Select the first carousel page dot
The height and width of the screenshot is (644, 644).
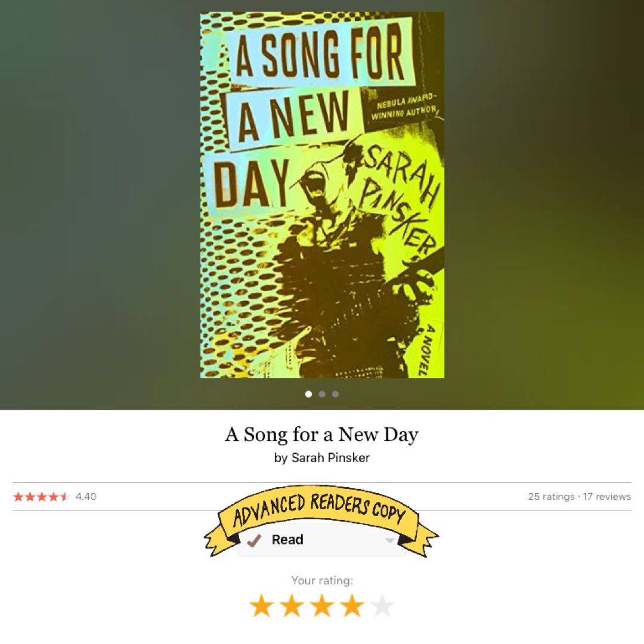308,394
